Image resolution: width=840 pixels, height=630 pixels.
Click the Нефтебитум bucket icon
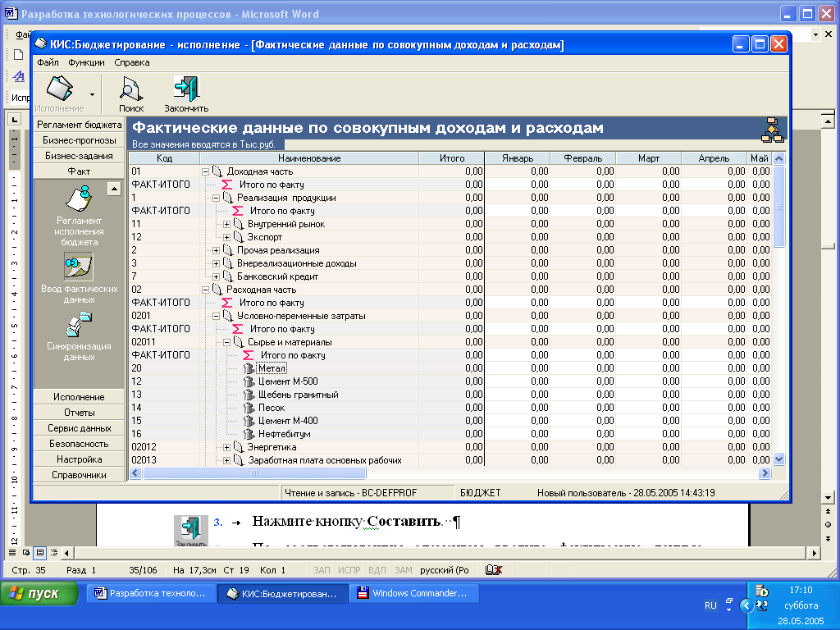(249, 434)
